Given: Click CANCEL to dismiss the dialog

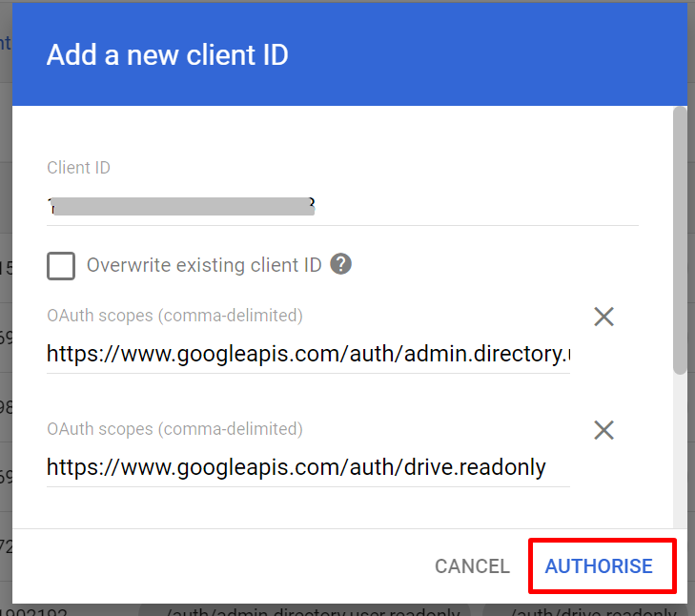Looking at the screenshot, I should click(472, 566).
